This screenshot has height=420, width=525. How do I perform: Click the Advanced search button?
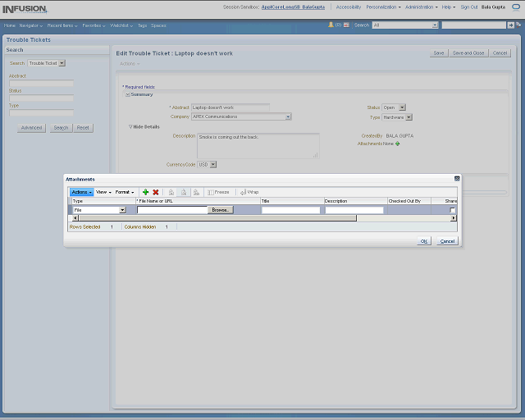(x=31, y=128)
